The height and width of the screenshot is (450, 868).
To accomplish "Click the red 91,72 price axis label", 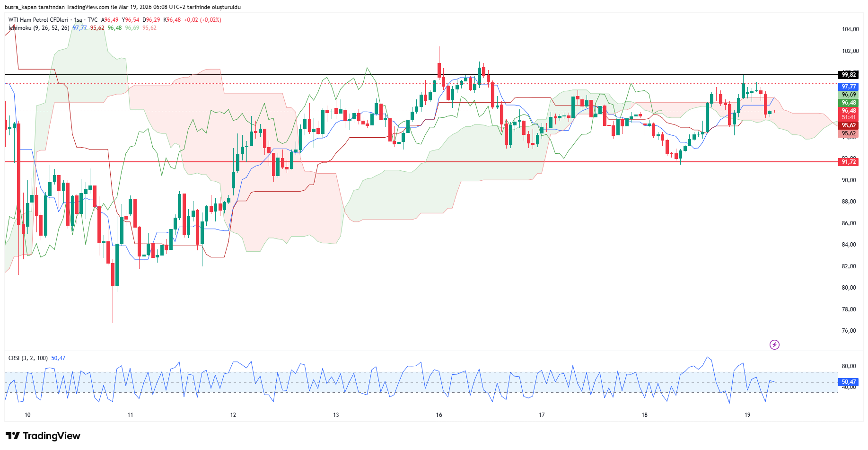I will click(x=849, y=162).
